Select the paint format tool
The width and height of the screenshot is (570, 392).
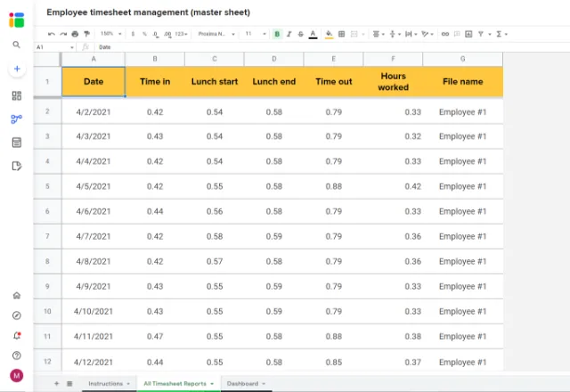click(86, 34)
